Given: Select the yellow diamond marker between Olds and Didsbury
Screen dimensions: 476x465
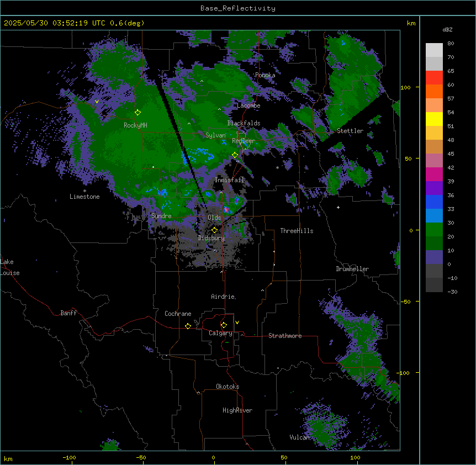Looking at the screenshot, I should (215, 230).
